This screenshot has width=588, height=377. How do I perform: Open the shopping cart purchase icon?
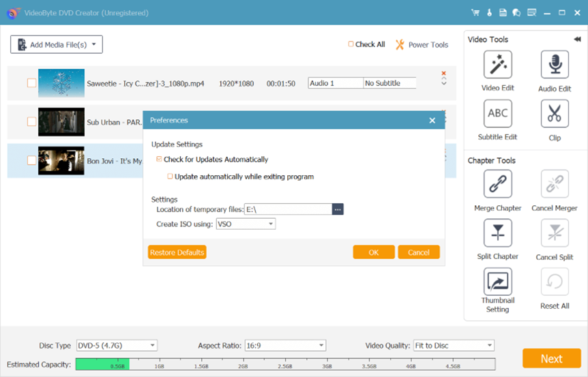[475, 13]
